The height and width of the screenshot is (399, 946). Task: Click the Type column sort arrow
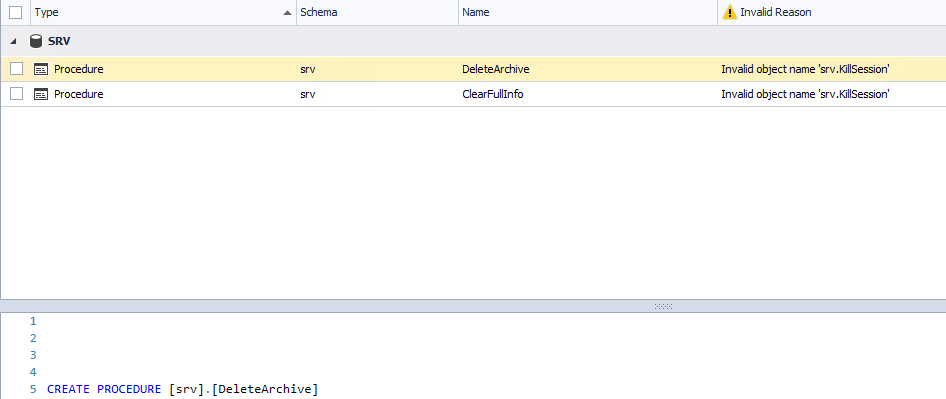[287, 13]
